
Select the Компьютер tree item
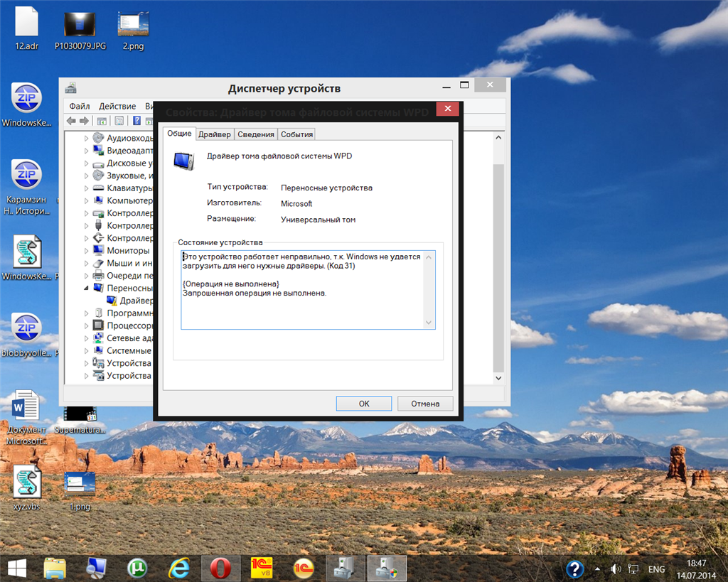pos(123,200)
